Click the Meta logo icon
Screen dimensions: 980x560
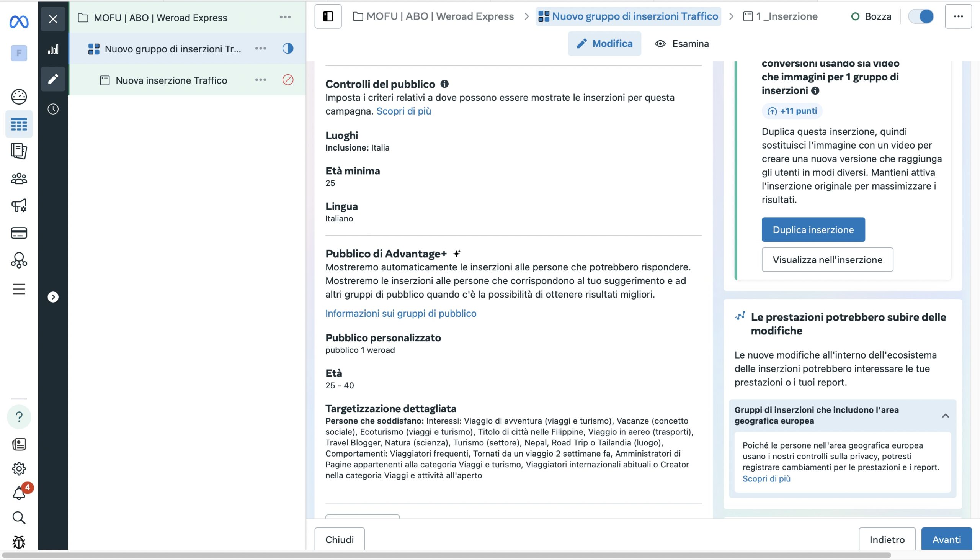[19, 21]
